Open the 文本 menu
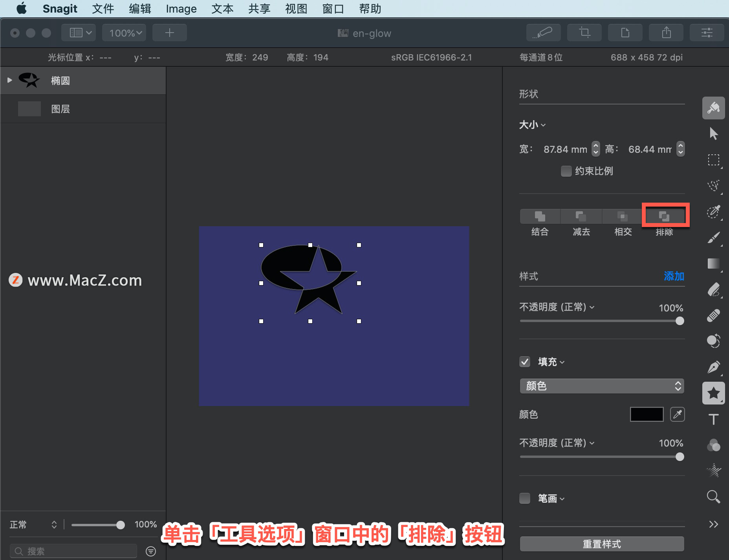This screenshot has width=729, height=560. pos(222,9)
